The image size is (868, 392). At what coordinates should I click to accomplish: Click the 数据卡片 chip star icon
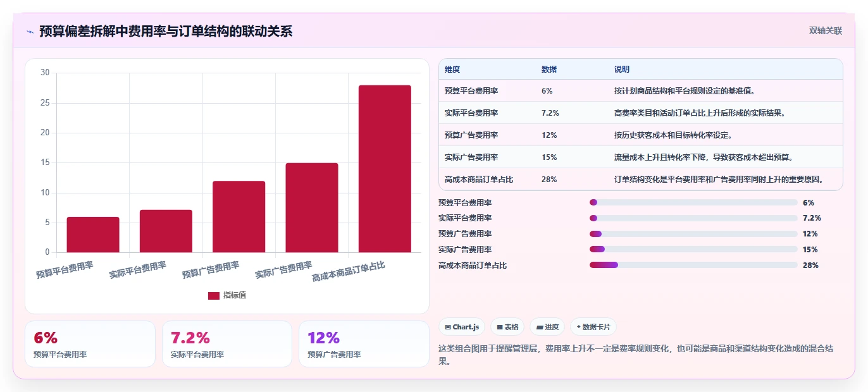[578, 327]
